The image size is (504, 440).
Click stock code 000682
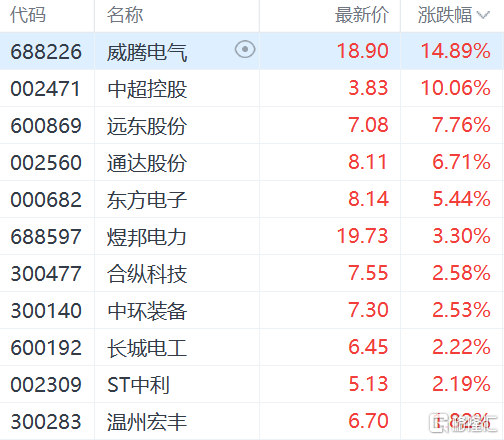click(x=46, y=200)
